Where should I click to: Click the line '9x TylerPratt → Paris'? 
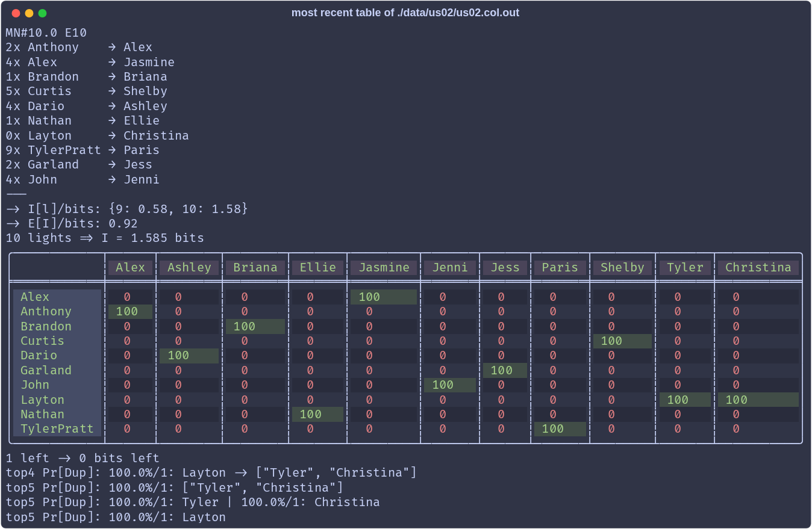83,150
